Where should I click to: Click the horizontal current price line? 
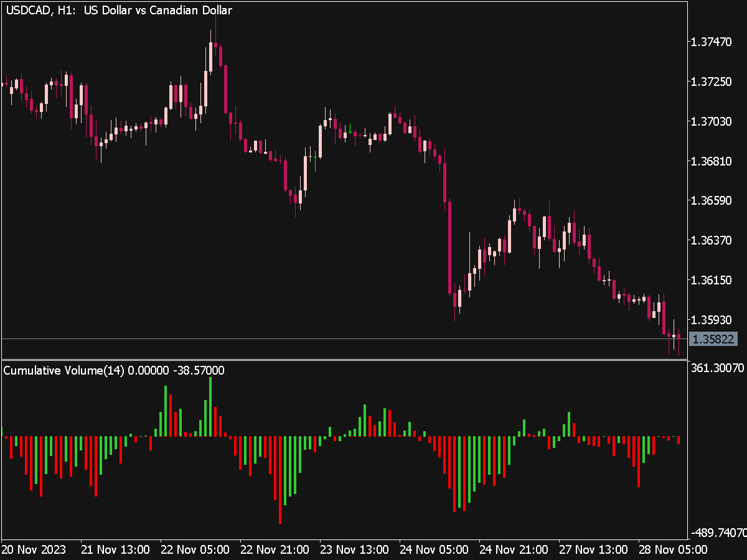(344, 339)
